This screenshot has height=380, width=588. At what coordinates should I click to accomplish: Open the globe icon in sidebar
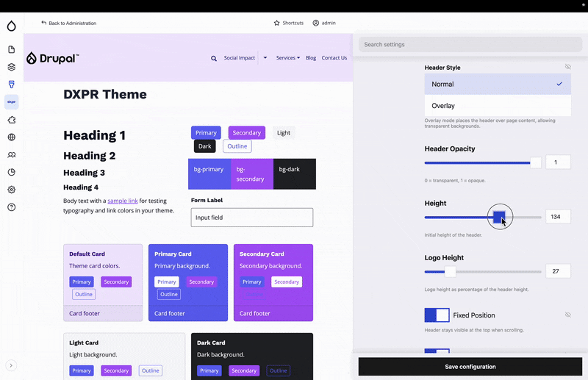click(12, 137)
